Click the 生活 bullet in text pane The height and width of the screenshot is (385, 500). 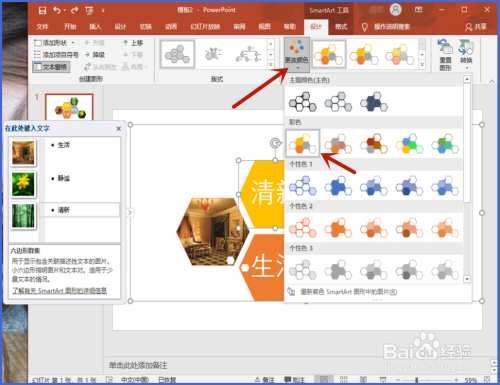tap(64, 145)
